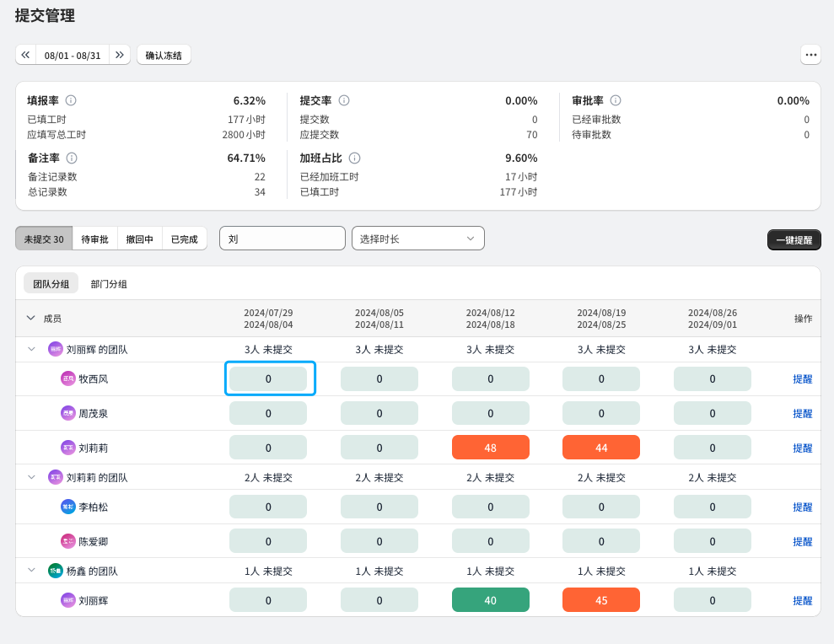Show info tooltip for 提交率
The image size is (834, 644).
[344, 100]
